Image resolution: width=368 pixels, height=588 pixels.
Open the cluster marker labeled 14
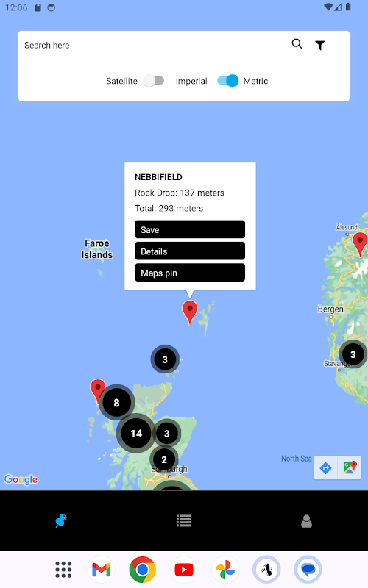[136, 434]
